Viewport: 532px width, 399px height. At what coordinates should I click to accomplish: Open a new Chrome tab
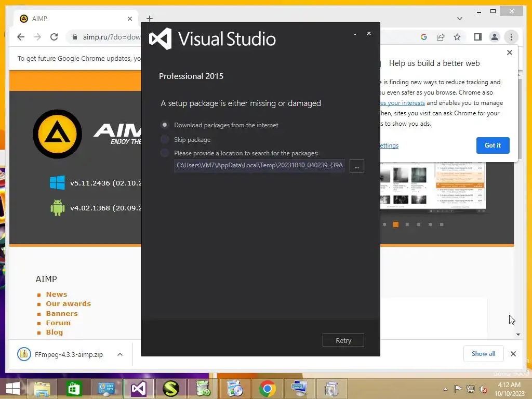(x=150, y=19)
